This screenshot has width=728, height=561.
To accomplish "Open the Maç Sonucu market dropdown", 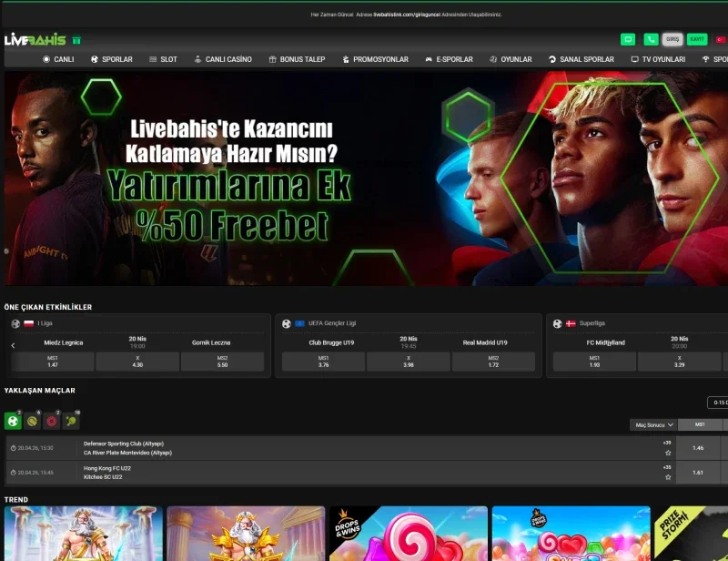I will pyautogui.click(x=653, y=424).
